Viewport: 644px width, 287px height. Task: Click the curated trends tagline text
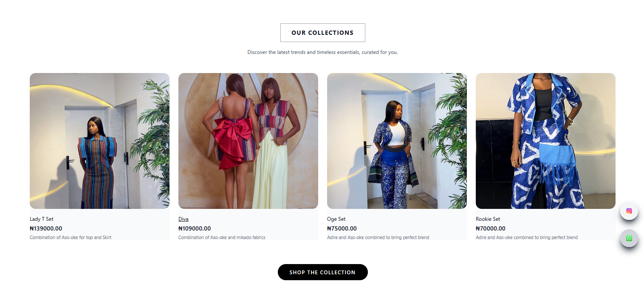pos(322,52)
